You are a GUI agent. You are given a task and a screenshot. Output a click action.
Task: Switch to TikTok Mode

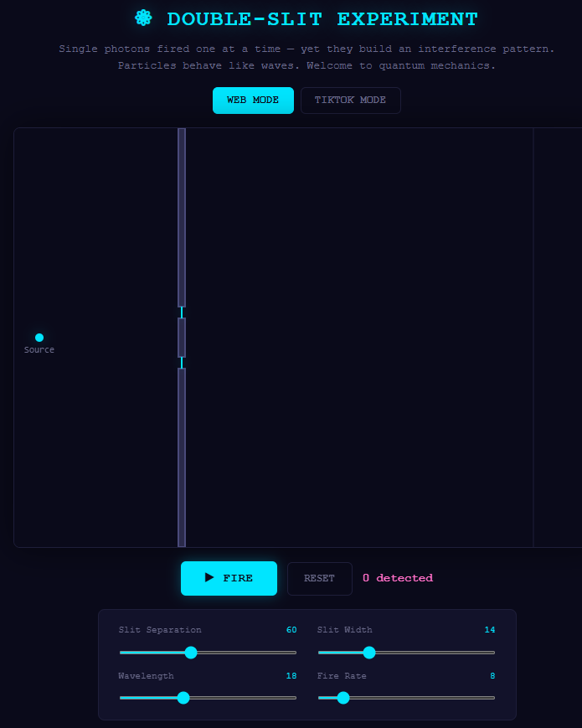(350, 101)
